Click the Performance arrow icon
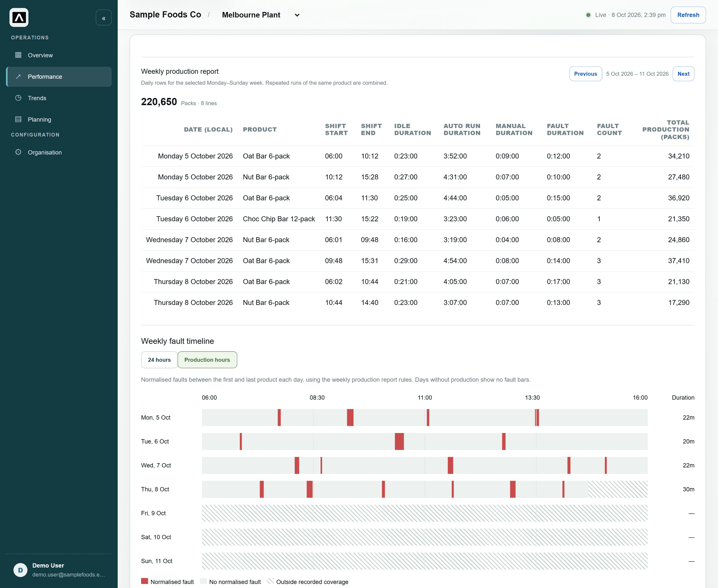 (18, 77)
